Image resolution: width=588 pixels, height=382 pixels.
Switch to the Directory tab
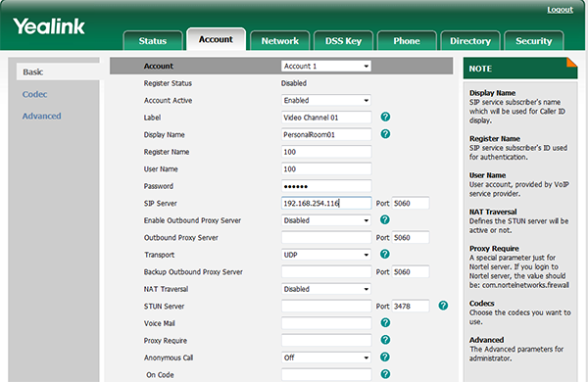[x=470, y=41]
